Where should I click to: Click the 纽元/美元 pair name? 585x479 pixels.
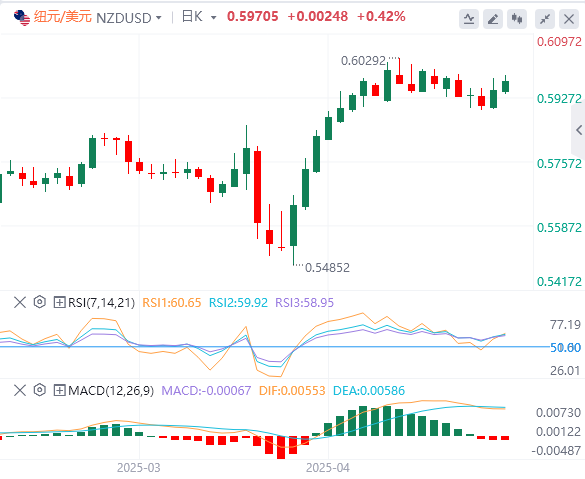coord(63,17)
